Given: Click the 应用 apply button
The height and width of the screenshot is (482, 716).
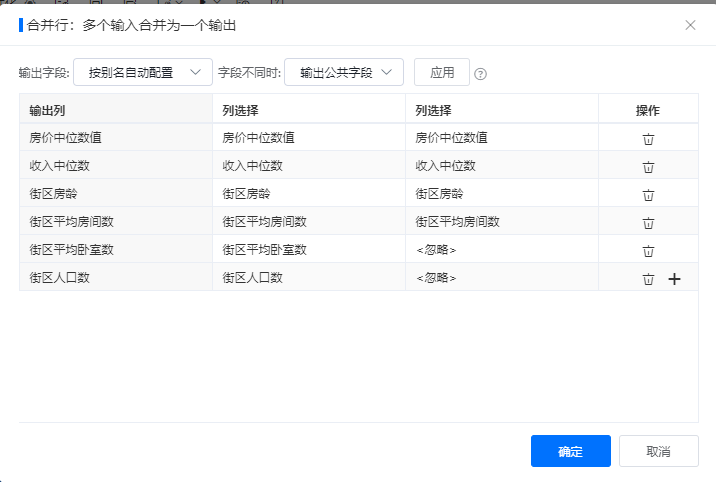Looking at the screenshot, I should pos(442,72).
